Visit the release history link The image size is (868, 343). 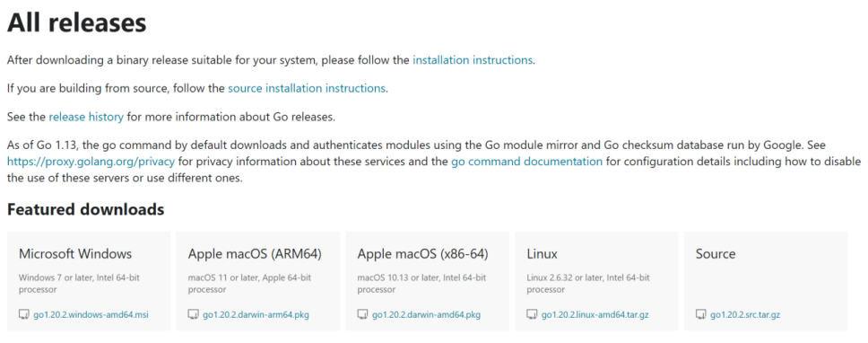click(x=86, y=117)
